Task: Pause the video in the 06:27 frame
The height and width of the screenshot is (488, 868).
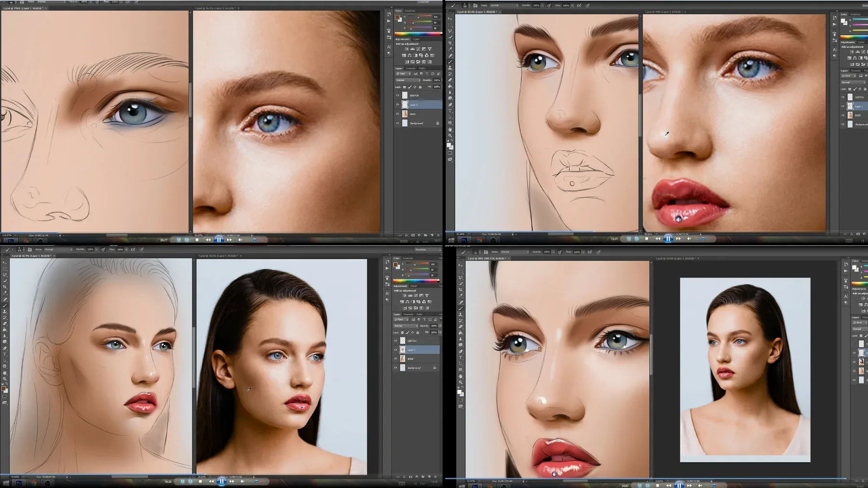Action: pos(219,239)
